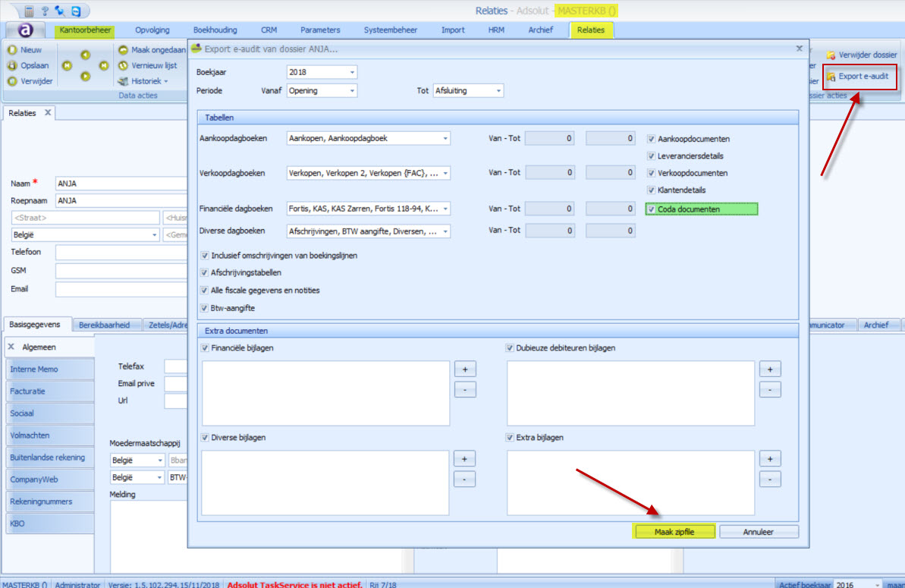Expand the Verkoopdagboeken selection dropdown
Screen dimensions: 905x588
click(445, 173)
